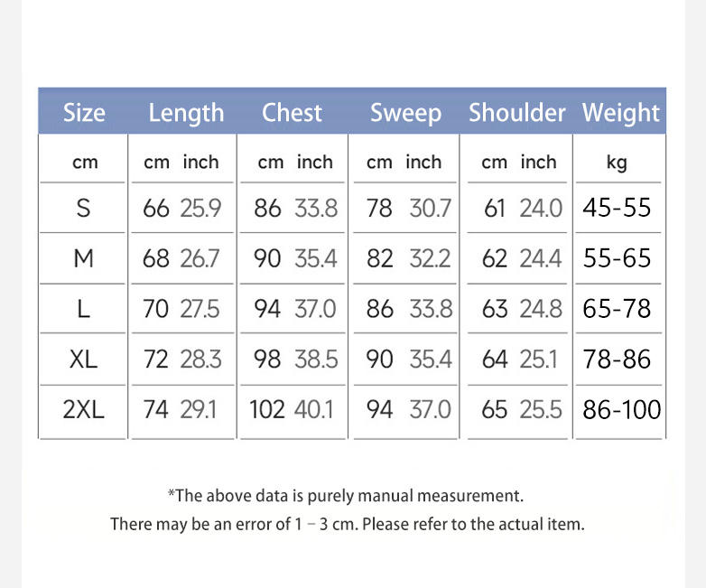Click the 102 chest value for 2XL
The height and width of the screenshot is (588, 706).
pos(267,409)
